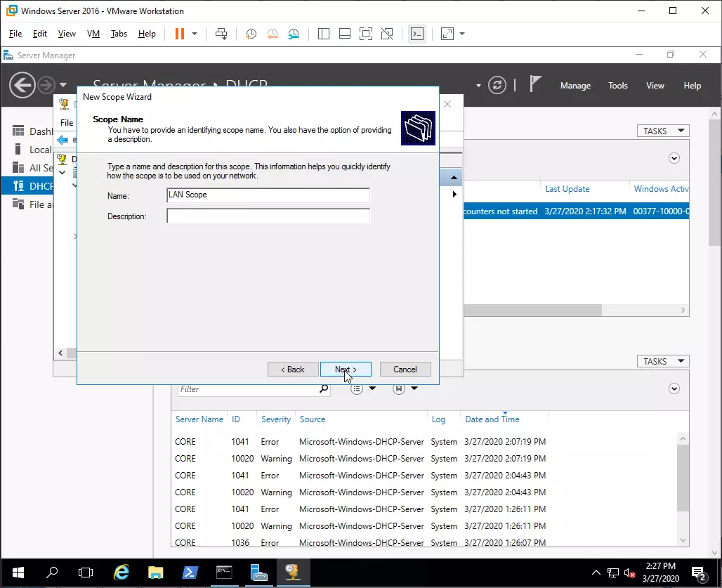Open Internet Explorer from the taskbar

click(x=121, y=573)
